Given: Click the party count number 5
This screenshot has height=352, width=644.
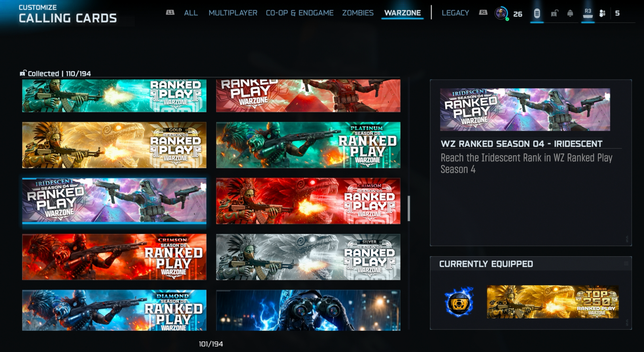Looking at the screenshot, I should click(x=617, y=13).
